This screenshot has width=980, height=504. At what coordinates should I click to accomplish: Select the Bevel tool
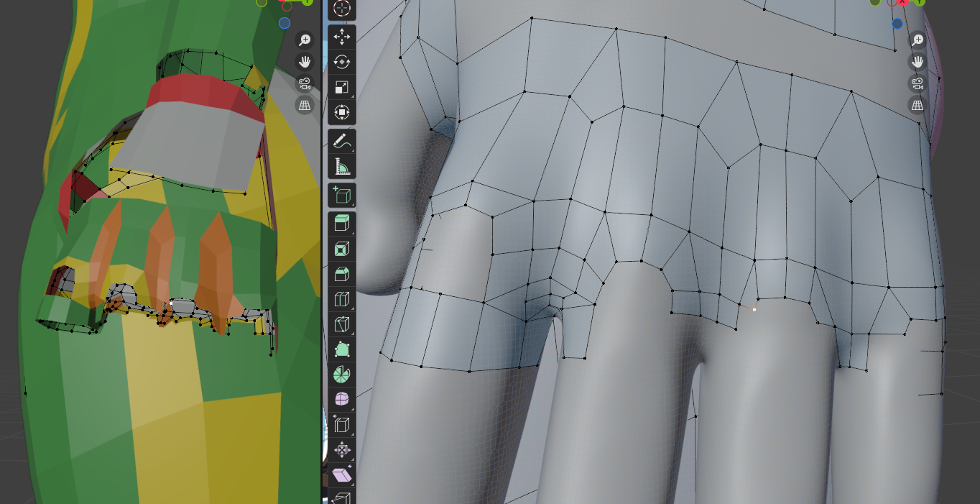click(x=342, y=275)
